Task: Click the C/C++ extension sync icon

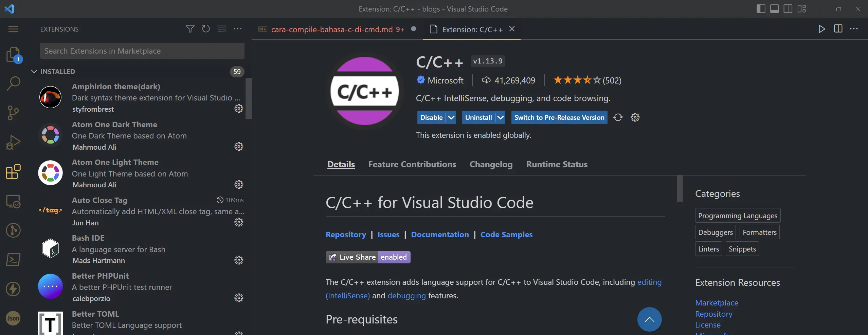Action: coord(618,117)
